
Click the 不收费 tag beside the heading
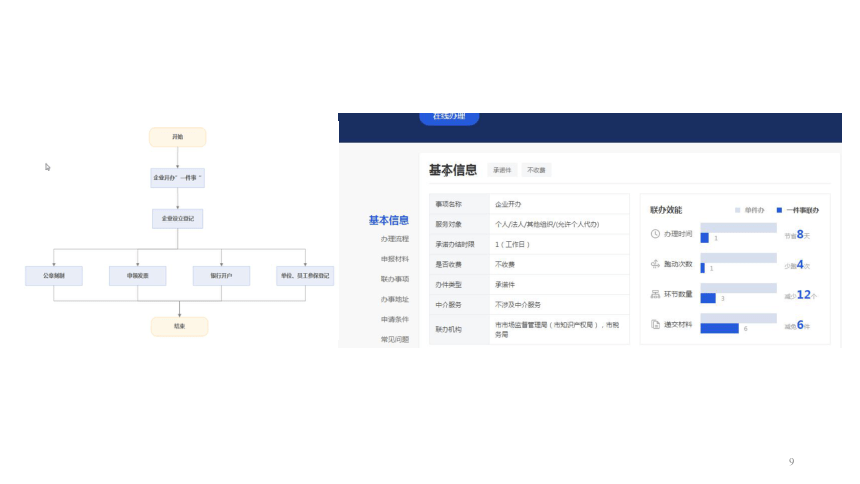(x=536, y=170)
